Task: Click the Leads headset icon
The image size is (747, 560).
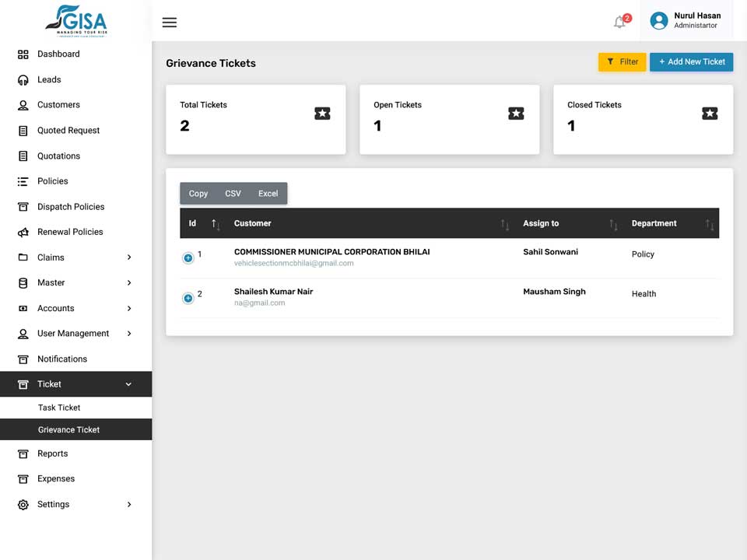Action: coord(23,80)
